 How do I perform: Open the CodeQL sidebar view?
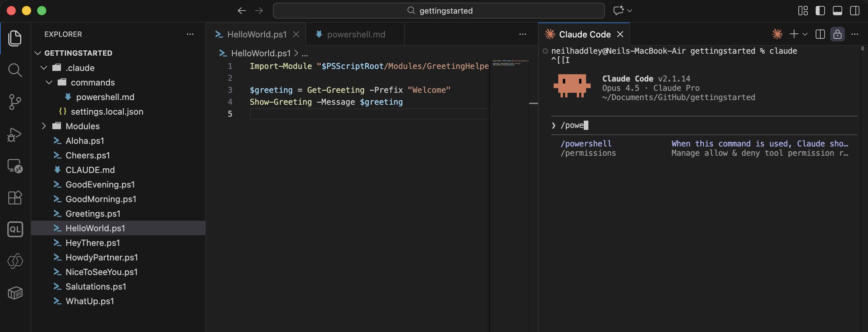click(x=15, y=229)
